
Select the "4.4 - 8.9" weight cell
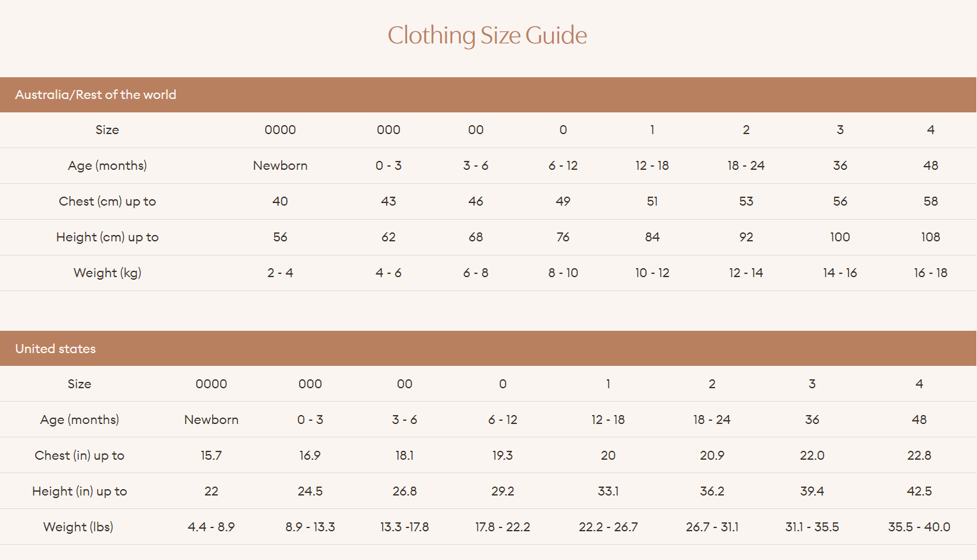(x=211, y=527)
